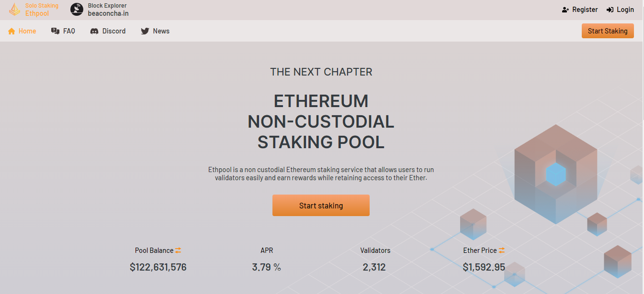Open the Block Explorer beaconcha.in link

pos(108,10)
